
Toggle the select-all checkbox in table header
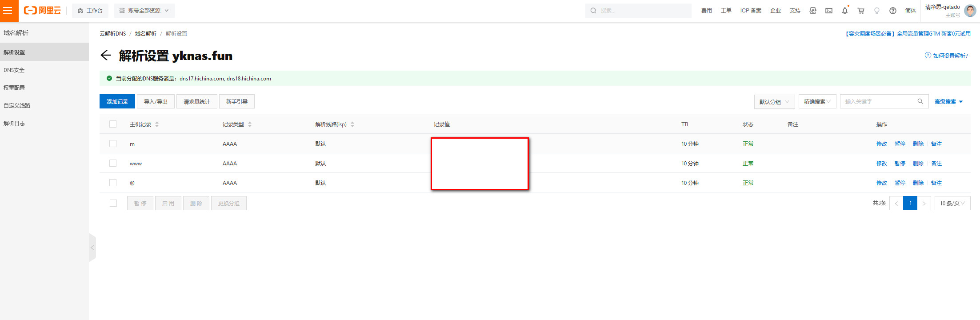pos(113,124)
